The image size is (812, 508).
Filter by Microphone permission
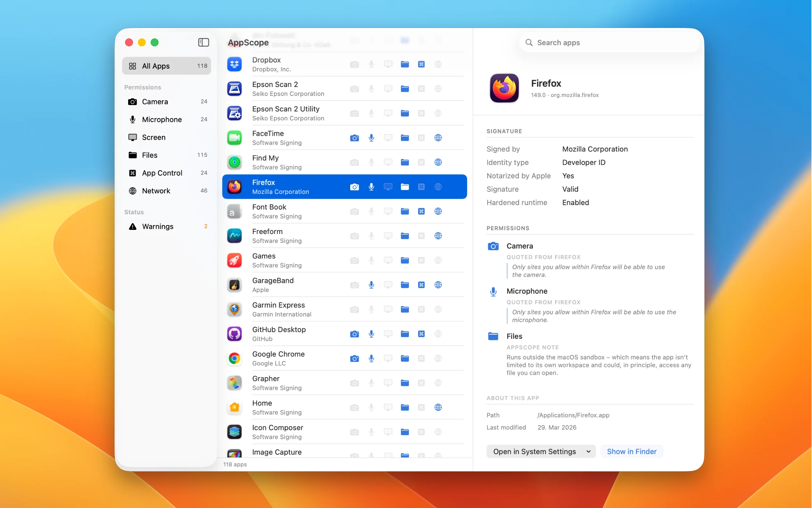(x=167, y=119)
